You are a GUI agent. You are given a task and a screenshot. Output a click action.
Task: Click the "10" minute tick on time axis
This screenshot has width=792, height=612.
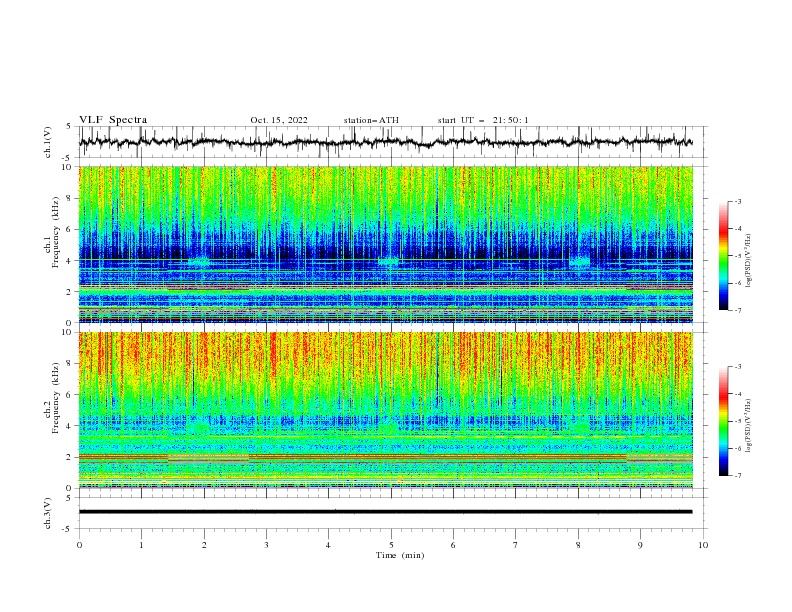703,545
